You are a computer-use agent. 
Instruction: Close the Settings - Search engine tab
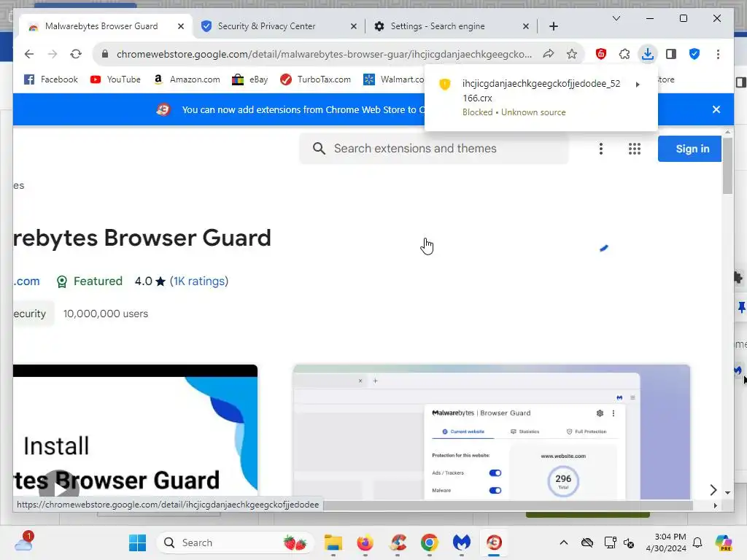pos(525,26)
